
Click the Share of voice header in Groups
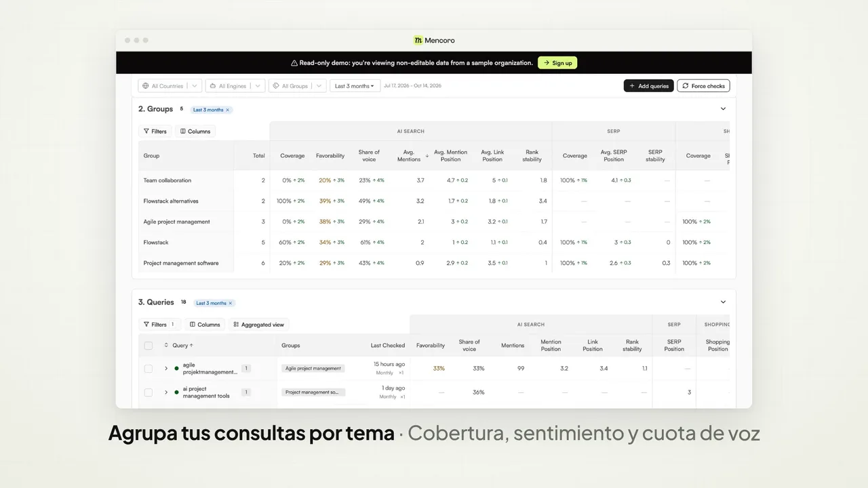pyautogui.click(x=369, y=156)
